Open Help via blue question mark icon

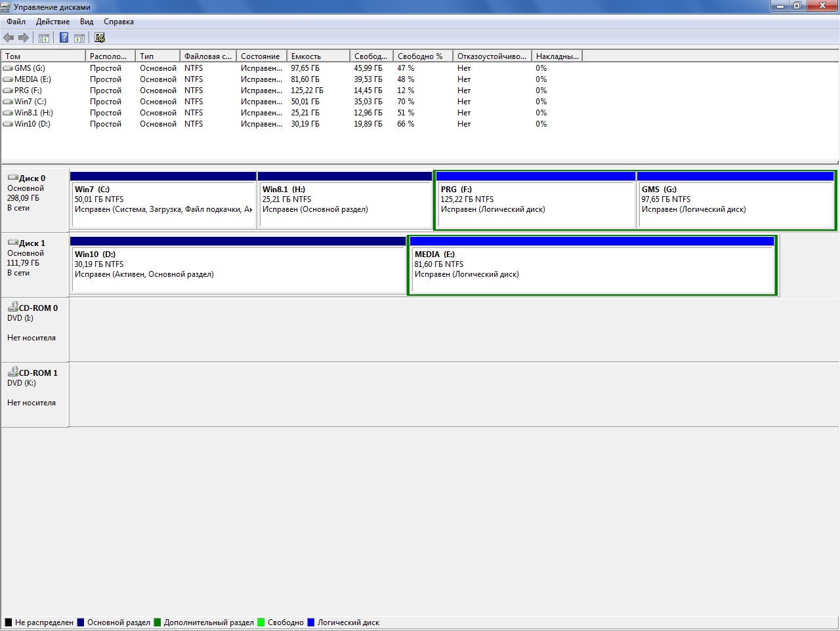(x=64, y=38)
